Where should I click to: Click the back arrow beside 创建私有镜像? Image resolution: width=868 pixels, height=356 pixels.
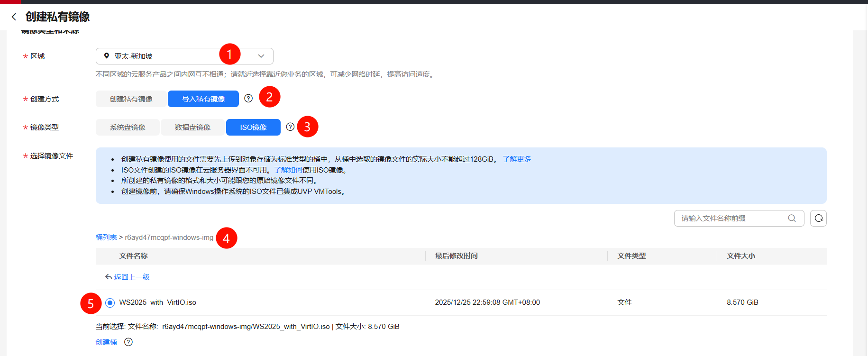pos(14,17)
